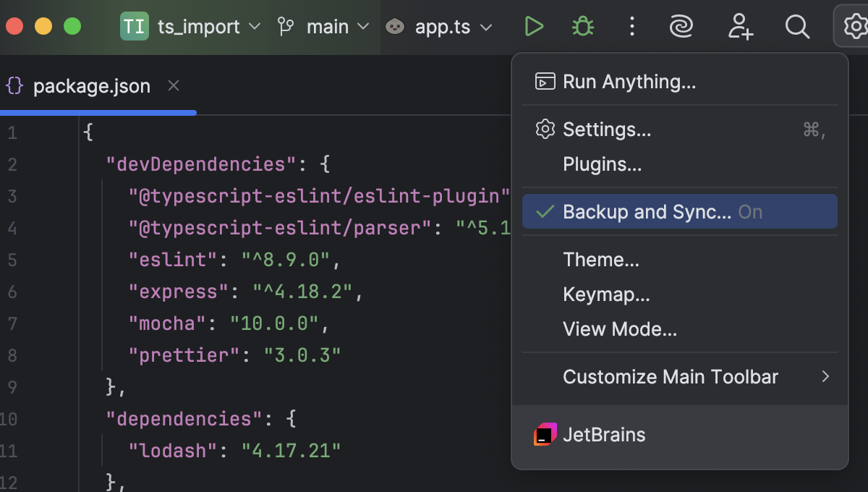Click the package.json braces file icon
The width and height of the screenshot is (868, 492).
click(14, 86)
